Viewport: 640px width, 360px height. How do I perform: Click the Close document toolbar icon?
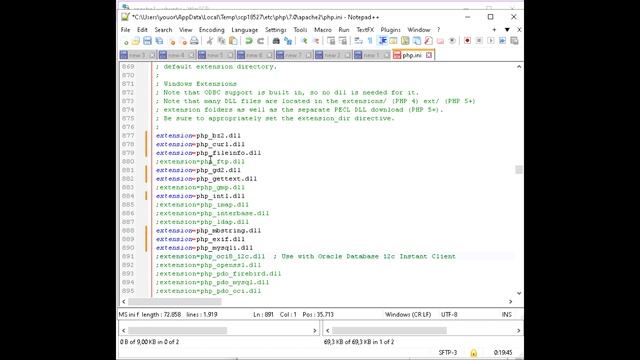172,41
